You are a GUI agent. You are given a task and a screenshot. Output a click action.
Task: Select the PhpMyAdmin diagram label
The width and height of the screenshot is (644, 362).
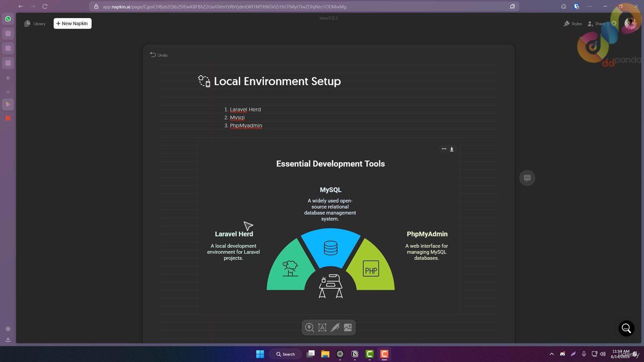click(427, 234)
